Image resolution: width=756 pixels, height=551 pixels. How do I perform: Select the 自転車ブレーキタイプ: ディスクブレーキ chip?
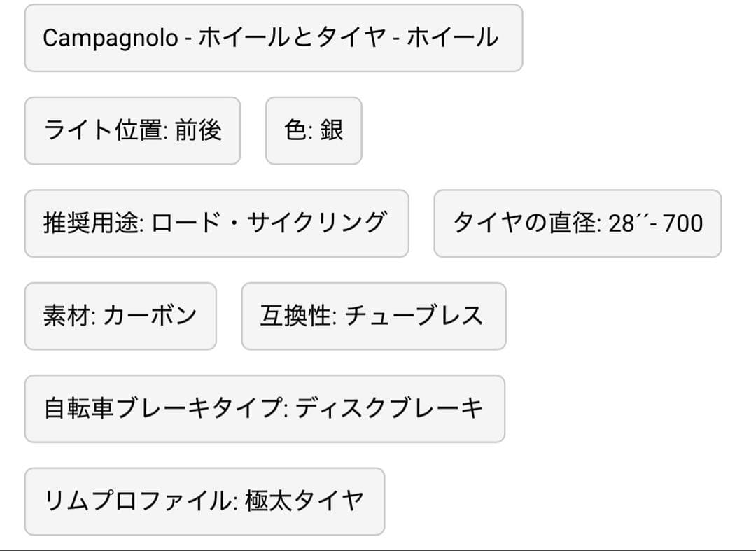[265, 409]
